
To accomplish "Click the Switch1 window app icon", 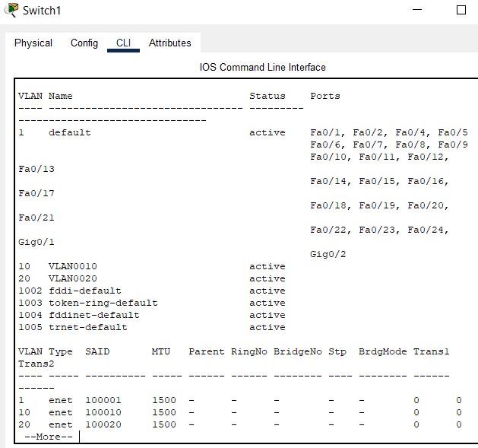I will pos(11,10).
